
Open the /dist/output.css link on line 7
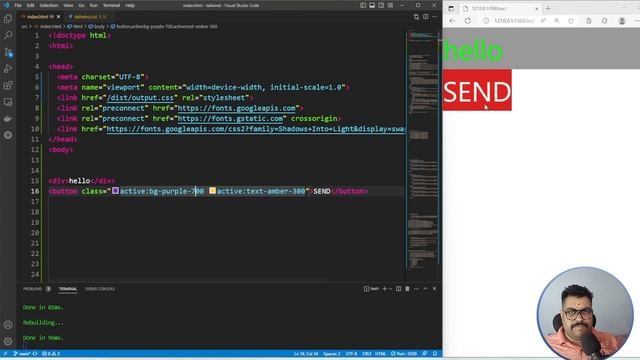pos(140,98)
